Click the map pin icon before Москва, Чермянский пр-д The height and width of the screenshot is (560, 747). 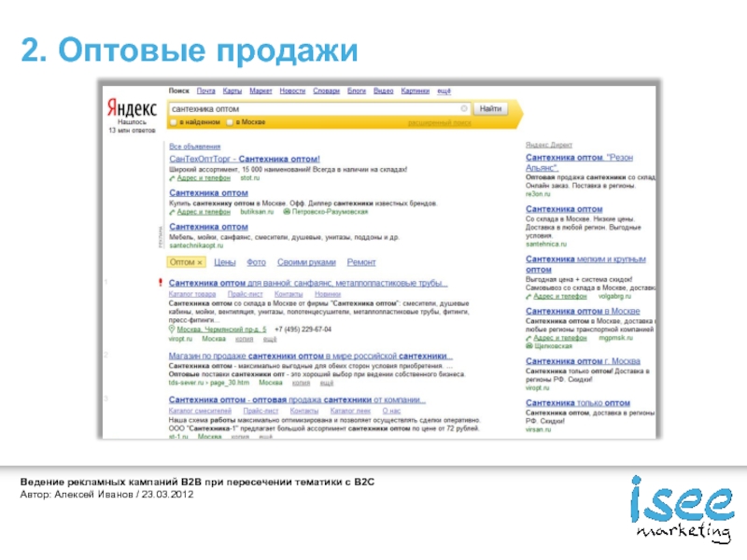pos(172,329)
